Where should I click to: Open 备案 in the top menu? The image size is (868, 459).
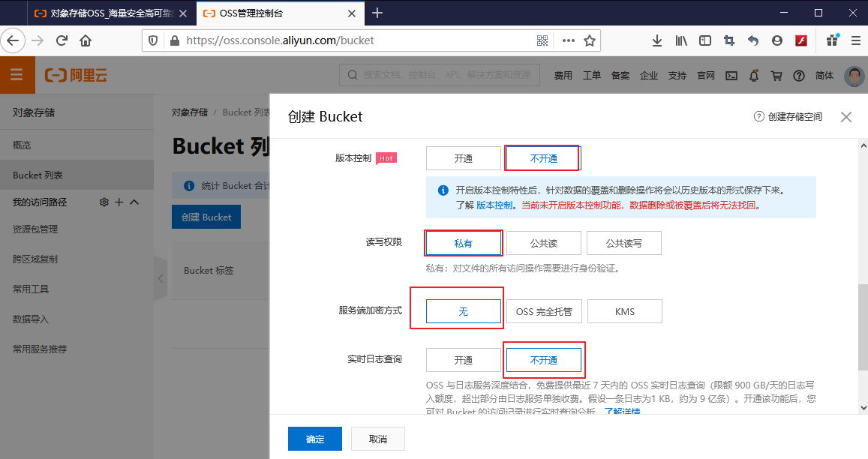[x=620, y=76]
